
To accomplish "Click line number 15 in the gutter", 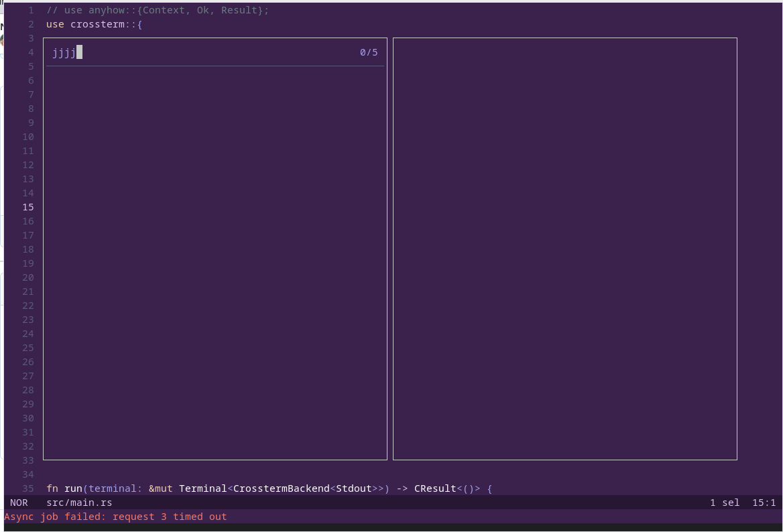I will coord(27,207).
